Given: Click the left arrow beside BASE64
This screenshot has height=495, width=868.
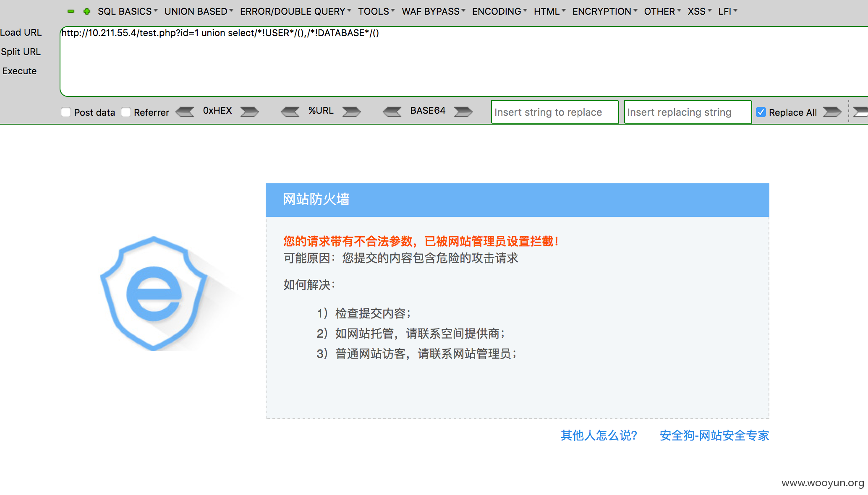Looking at the screenshot, I should [x=392, y=112].
